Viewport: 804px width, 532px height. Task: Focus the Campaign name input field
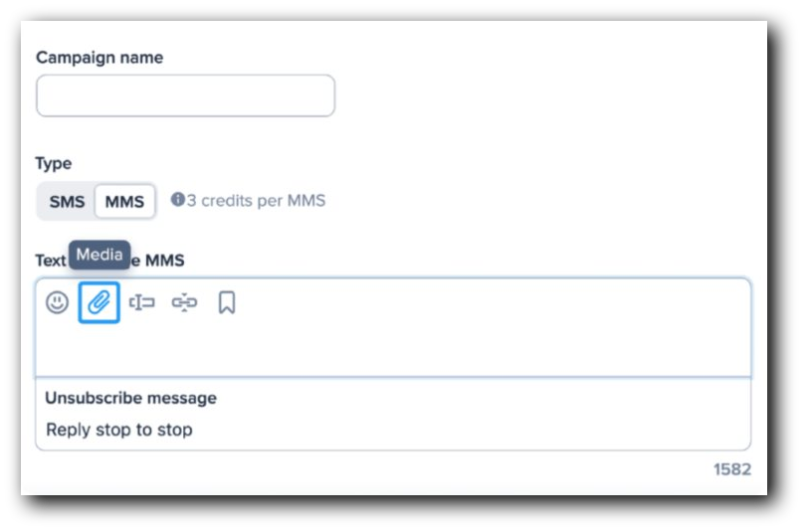click(x=185, y=96)
